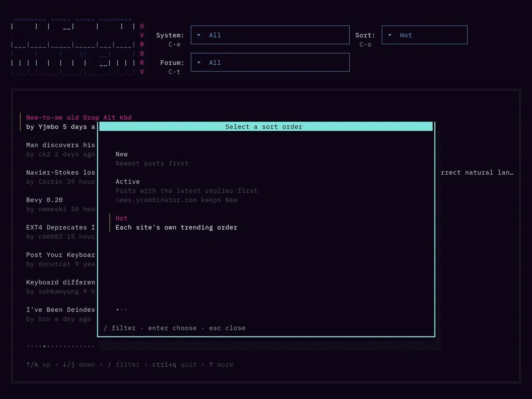Click the esc close hint in dialog

tap(227, 328)
